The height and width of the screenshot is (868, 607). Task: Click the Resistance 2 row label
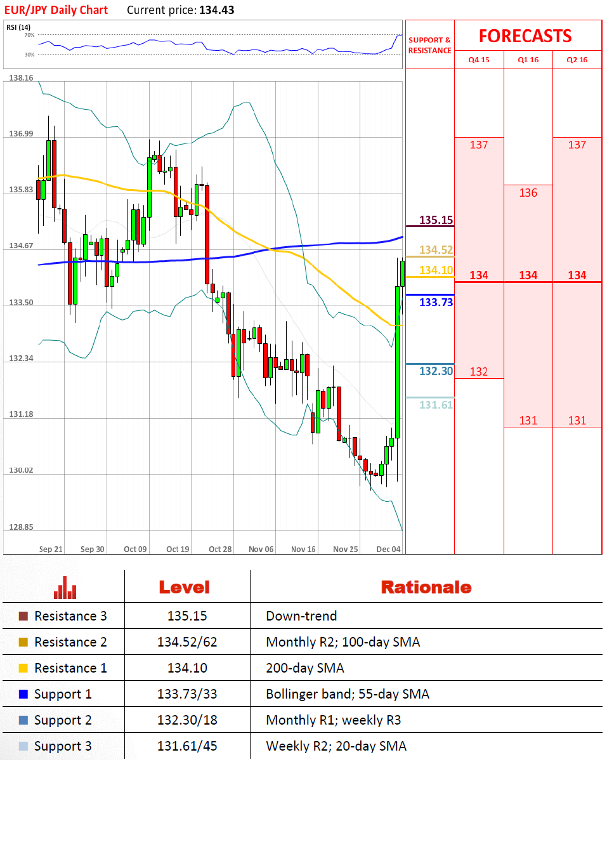[70, 642]
